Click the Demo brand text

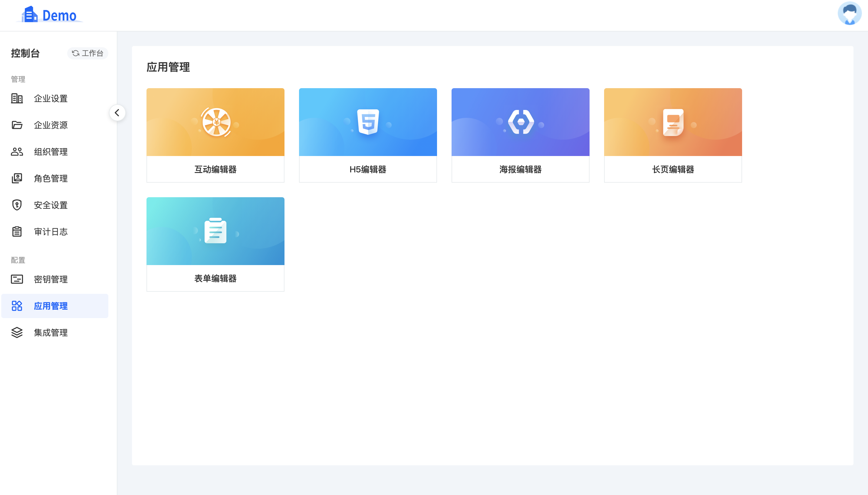point(59,16)
